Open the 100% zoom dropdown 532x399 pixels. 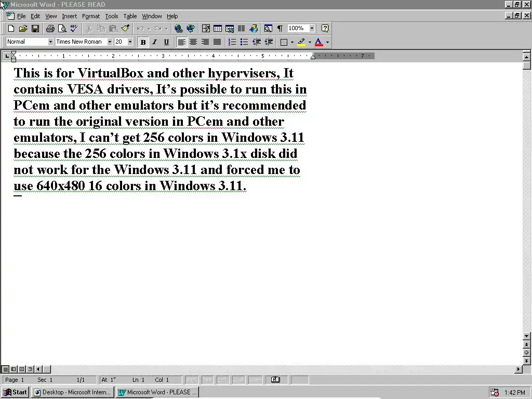click(312, 28)
